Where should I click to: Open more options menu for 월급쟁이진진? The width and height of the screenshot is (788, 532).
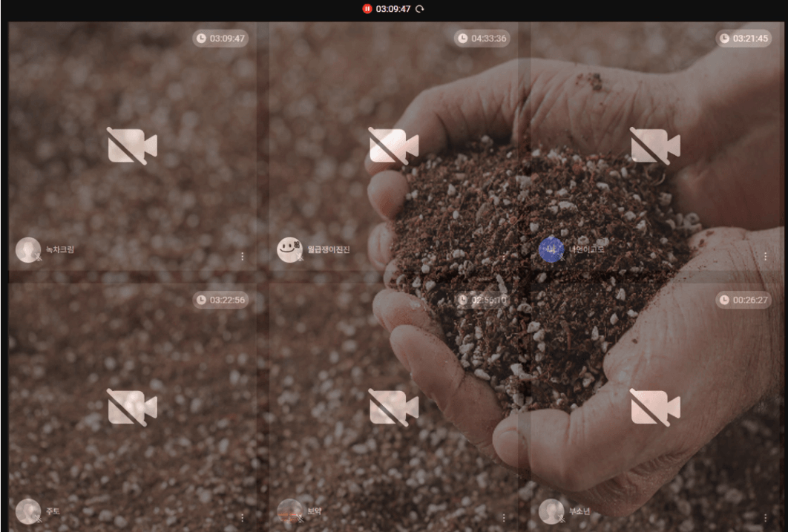[504, 256]
